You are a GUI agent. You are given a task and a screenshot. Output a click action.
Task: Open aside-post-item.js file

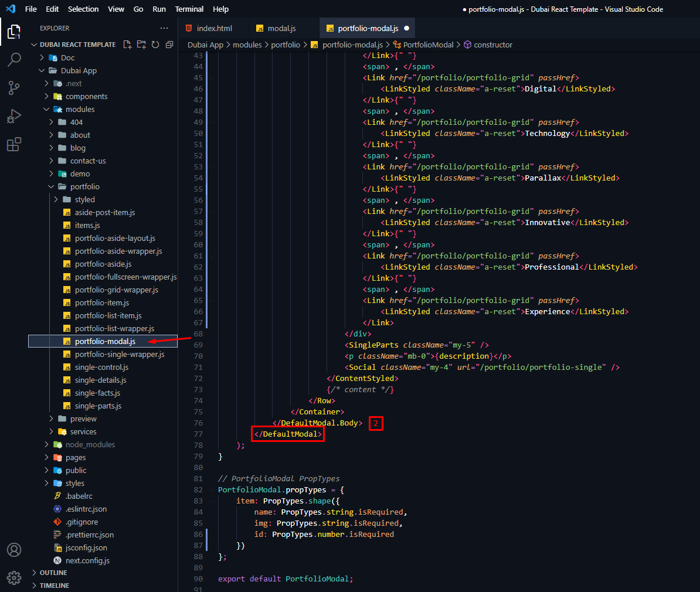coord(105,213)
